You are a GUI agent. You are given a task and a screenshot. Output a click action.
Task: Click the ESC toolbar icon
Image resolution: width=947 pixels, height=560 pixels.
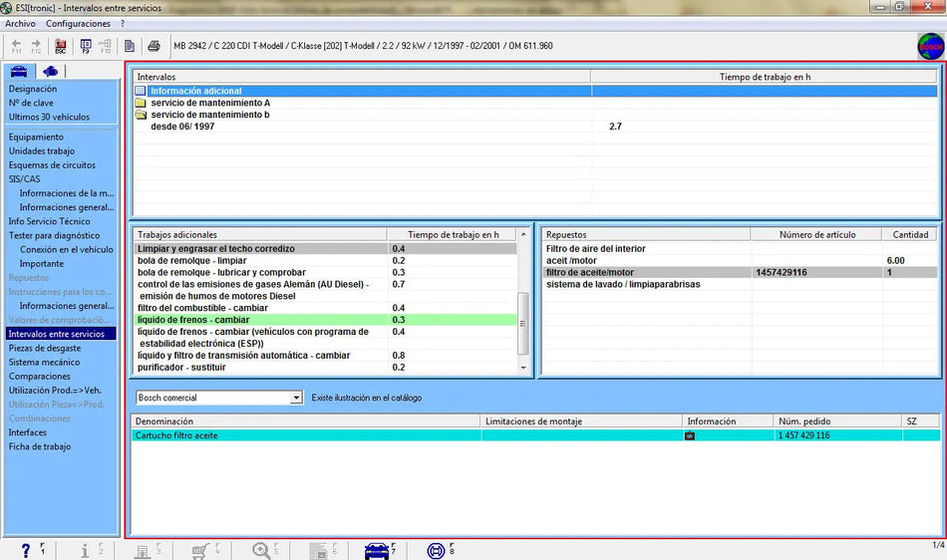click(x=61, y=46)
